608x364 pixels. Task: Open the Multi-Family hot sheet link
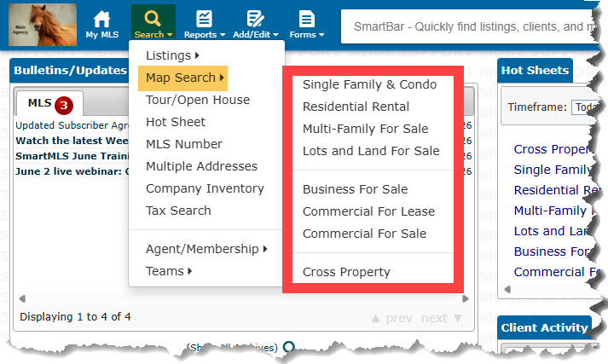554,211
